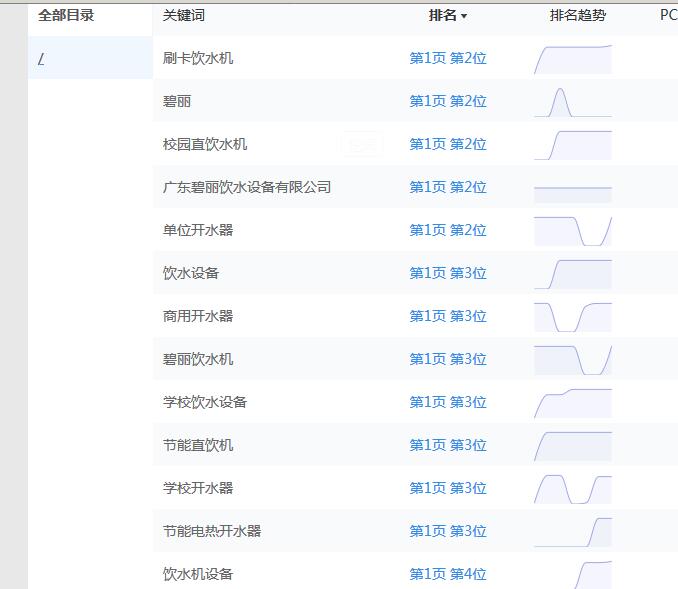Screen dimensions: 678x589
Task: Select keyword 广东碧丽饮水设备有限公司
Action: click(x=247, y=187)
